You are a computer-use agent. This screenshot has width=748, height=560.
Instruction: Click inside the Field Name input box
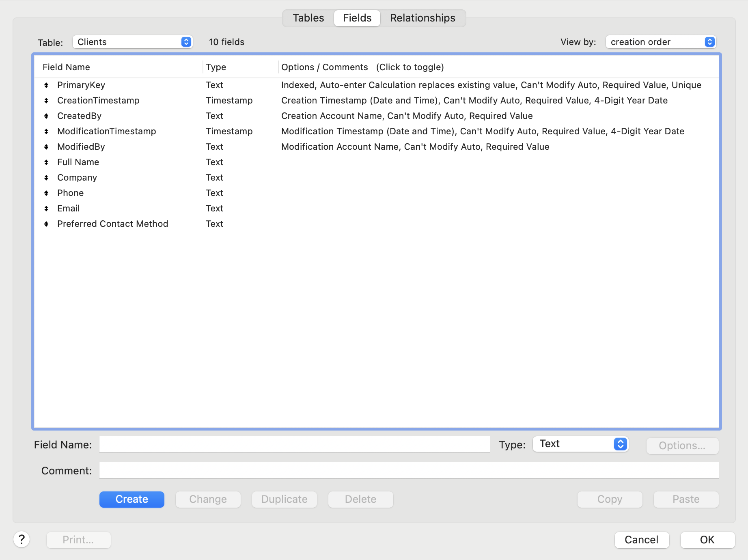point(295,444)
